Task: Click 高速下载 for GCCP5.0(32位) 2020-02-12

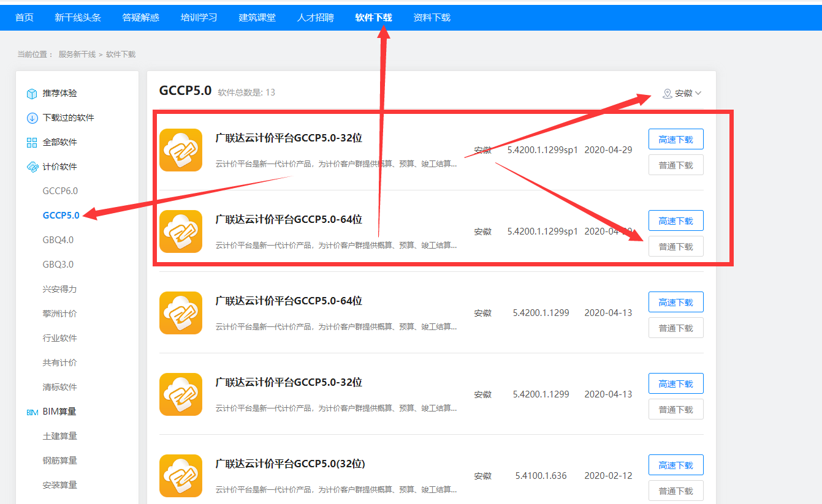Action: (x=676, y=465)
